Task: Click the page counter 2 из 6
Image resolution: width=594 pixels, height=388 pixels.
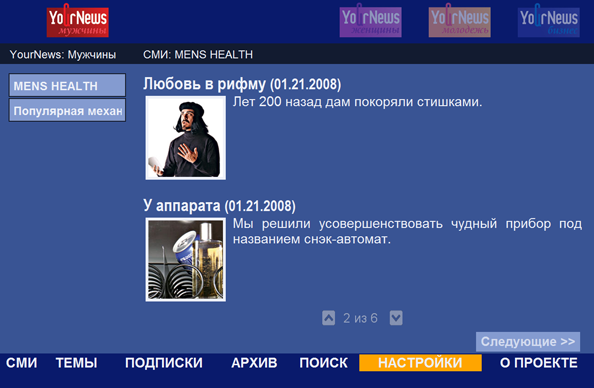Action: click(x=360, y=318)
